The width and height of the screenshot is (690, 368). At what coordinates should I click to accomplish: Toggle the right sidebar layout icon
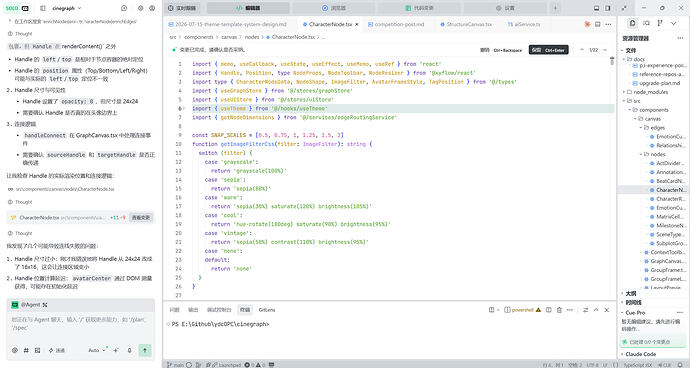click(608, 8)
